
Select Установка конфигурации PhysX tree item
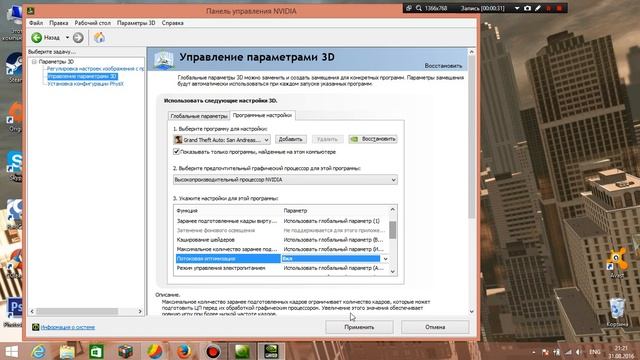(x=85, y=84)
